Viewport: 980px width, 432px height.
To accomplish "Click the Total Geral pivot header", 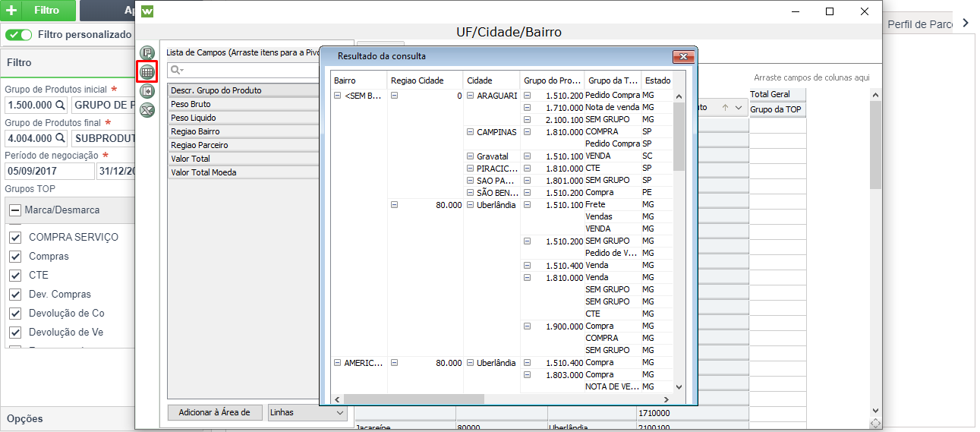I will (777, 94).
